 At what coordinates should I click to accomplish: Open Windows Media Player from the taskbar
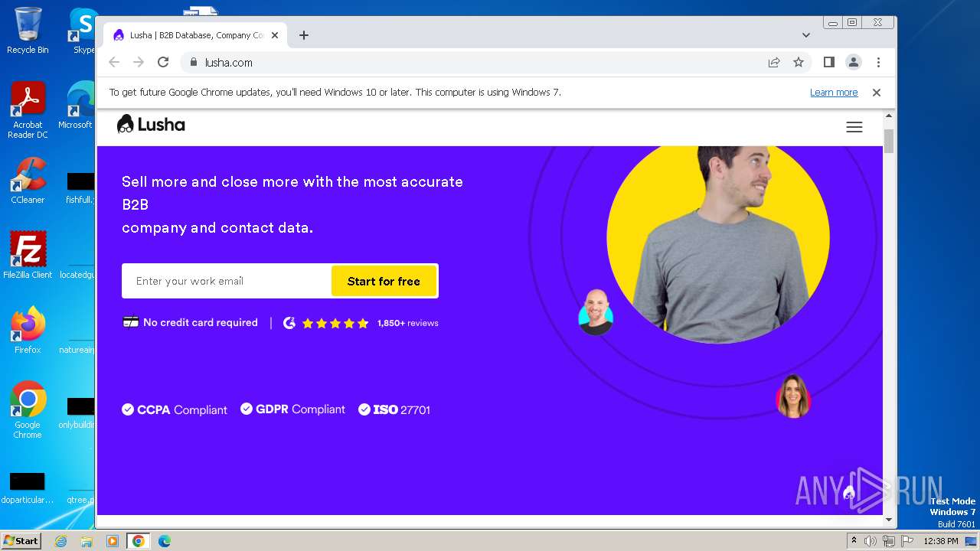113,541
